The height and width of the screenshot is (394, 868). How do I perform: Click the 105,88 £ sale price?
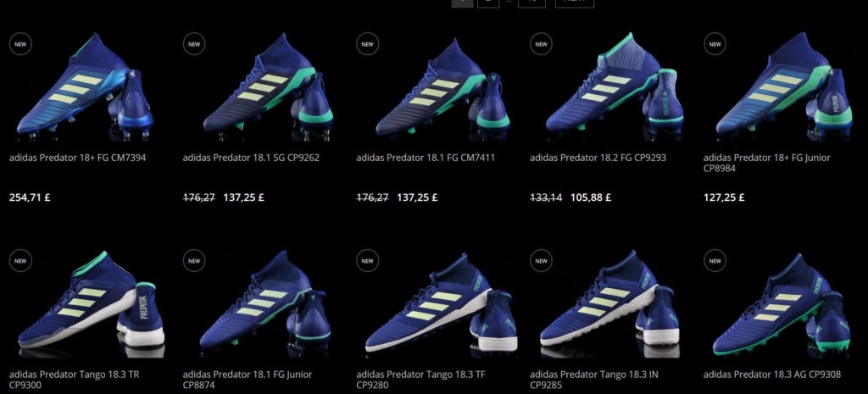tap(591, 197)
